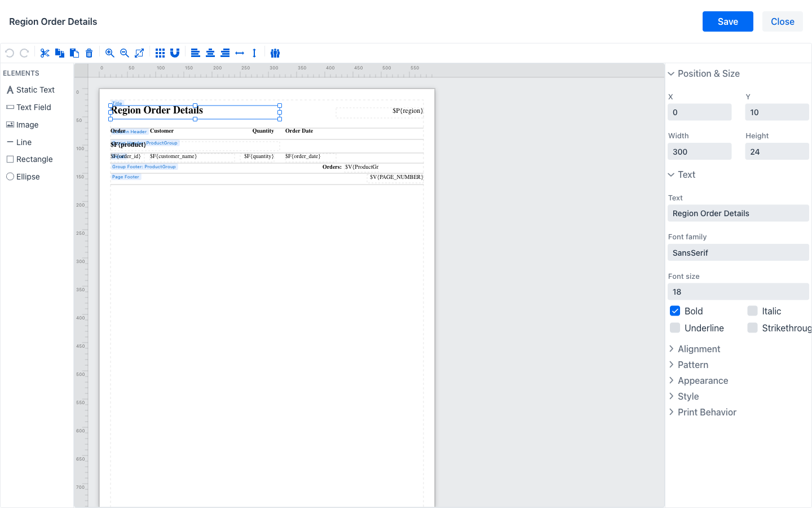Zoom out of the report canvas
The image size is (812, 508).
125,53
